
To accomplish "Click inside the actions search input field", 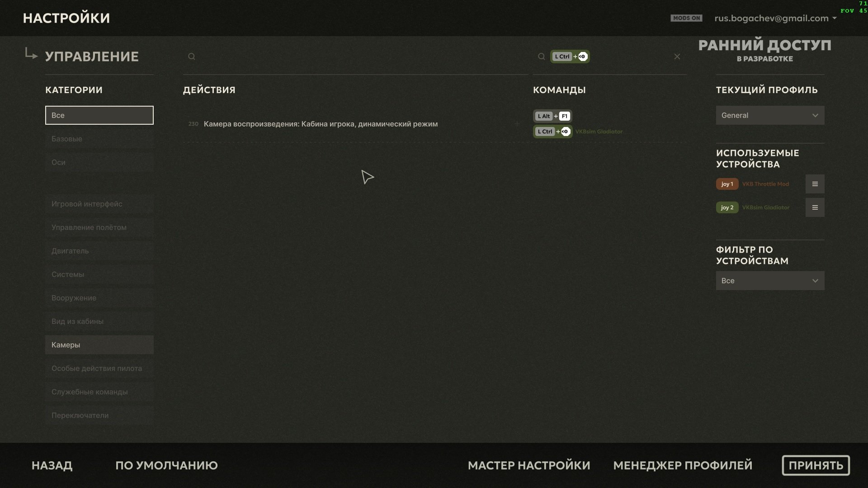I will tap(357, 56).
